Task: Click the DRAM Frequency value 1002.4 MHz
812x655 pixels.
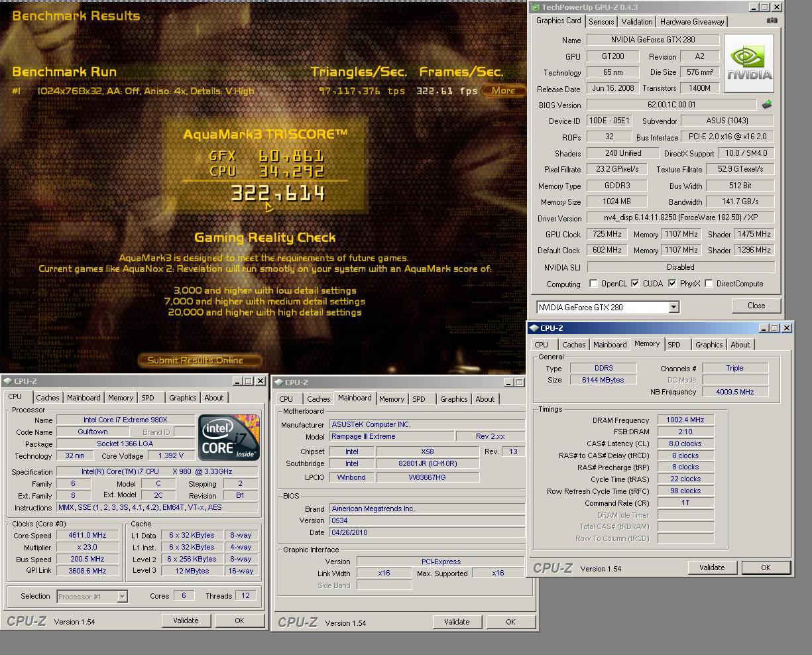Action: click(685, 420)
